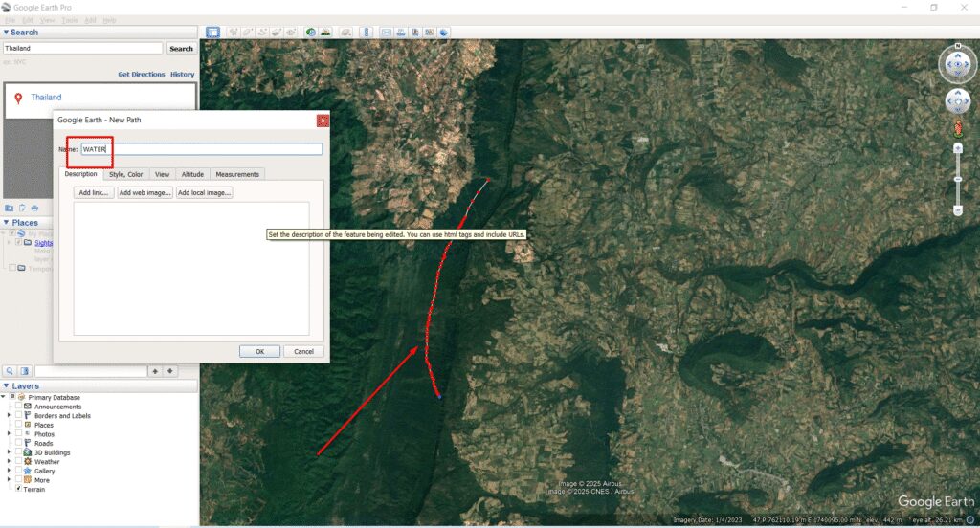Click the Add Placemark toolbar icon
Image resolution: width=980 pixels, height=528 pixels.
coord(234,33)
